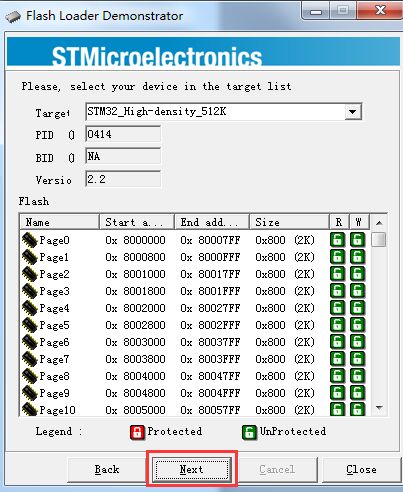Select the Page8 row in flash list
Viewport: 403px width, 492px height.
coord(194,376)
